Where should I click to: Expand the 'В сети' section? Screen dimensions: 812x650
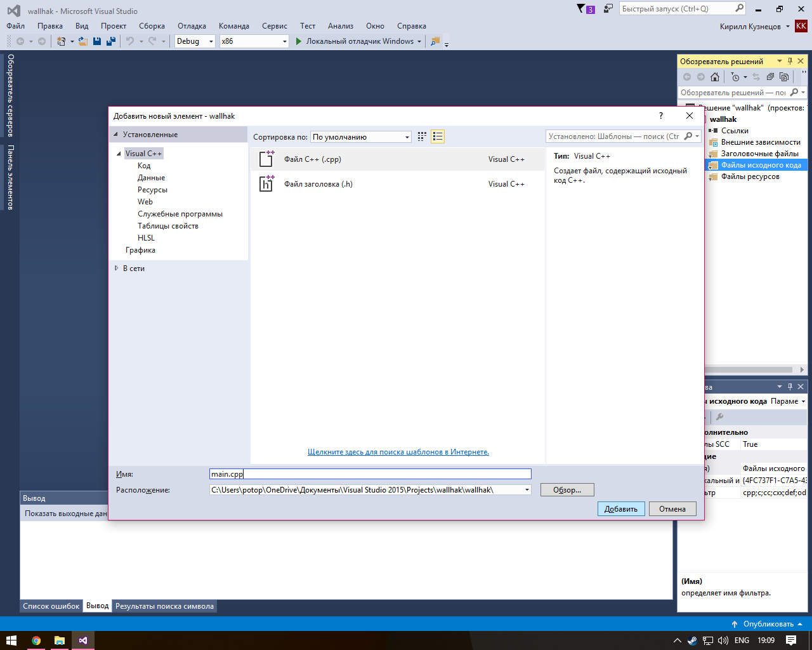[116, 269]
